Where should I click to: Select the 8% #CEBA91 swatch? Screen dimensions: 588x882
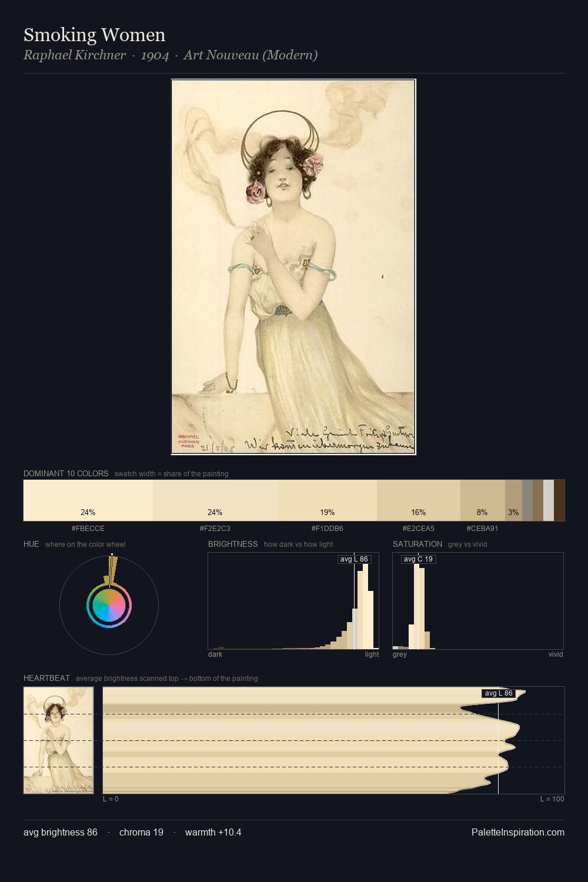[483, 500]
